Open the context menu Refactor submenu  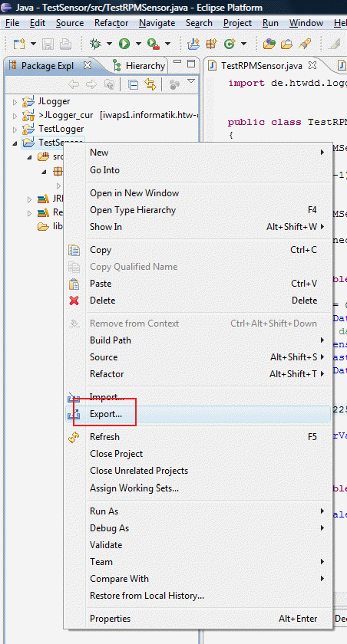pyautogui.click(x=199, y=374)
